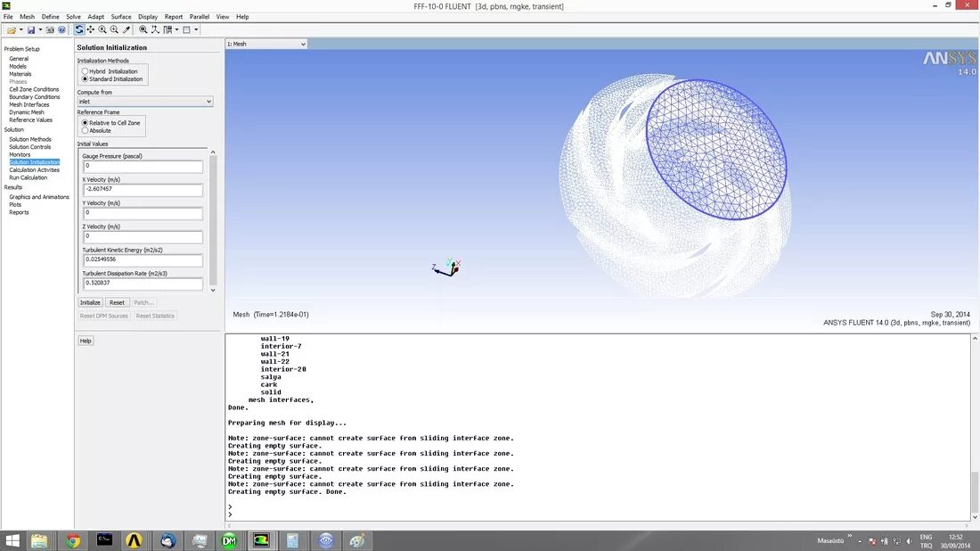Click the console scroll up arrow

(974, 338)
